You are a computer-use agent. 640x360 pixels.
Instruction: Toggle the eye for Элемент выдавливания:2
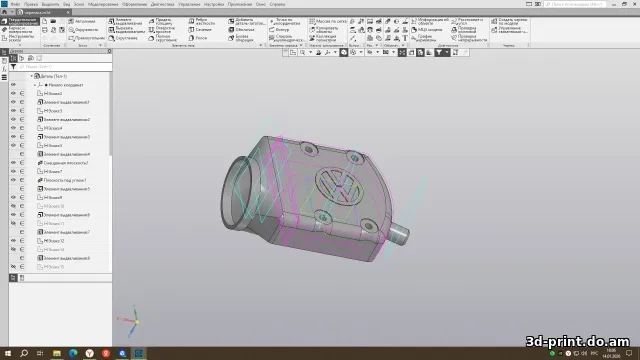click(13, 119)
